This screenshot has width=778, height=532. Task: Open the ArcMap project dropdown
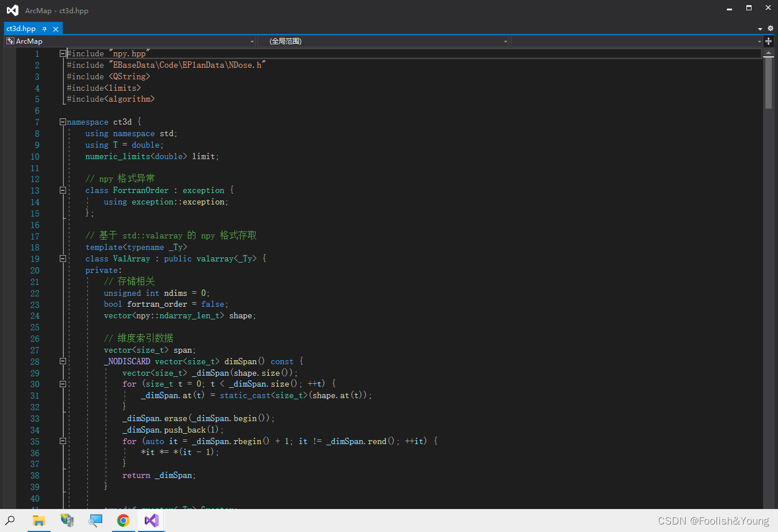pyautogui.click(x=251, y=41)
